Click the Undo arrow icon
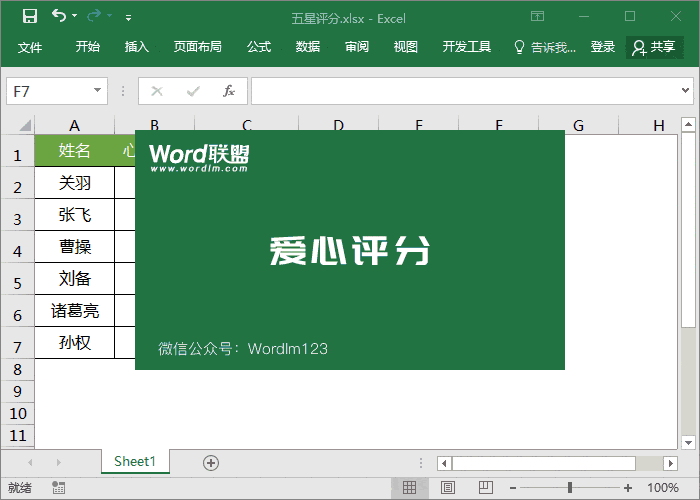700x500 pixels. click(x=59, y=16)
